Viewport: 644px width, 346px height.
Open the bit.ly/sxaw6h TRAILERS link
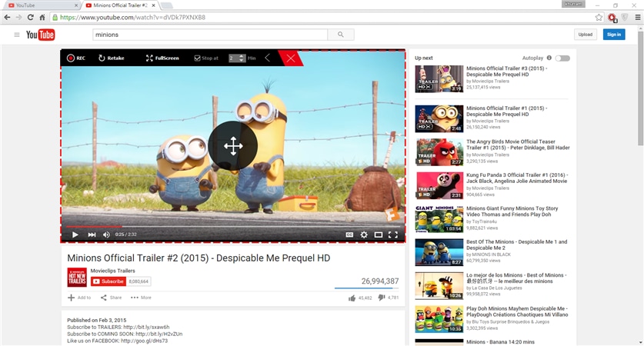point(146,327)
